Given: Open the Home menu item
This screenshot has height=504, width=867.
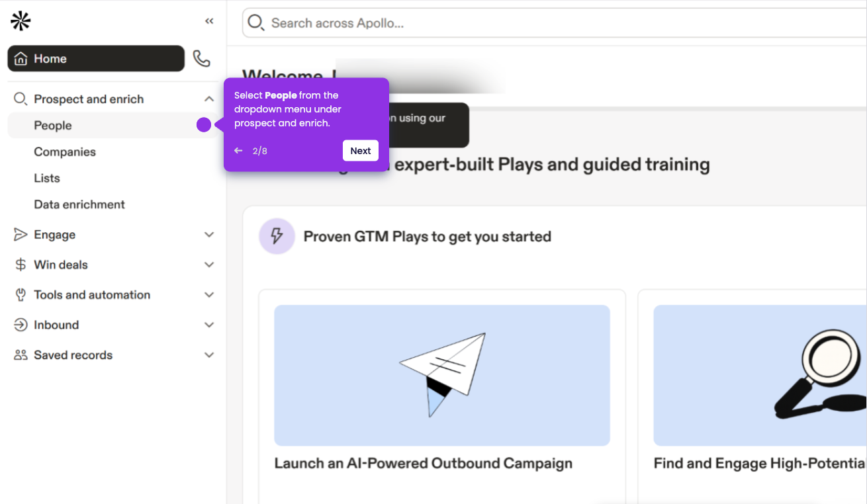Looking at the screenshot, I should click(96, 58).
